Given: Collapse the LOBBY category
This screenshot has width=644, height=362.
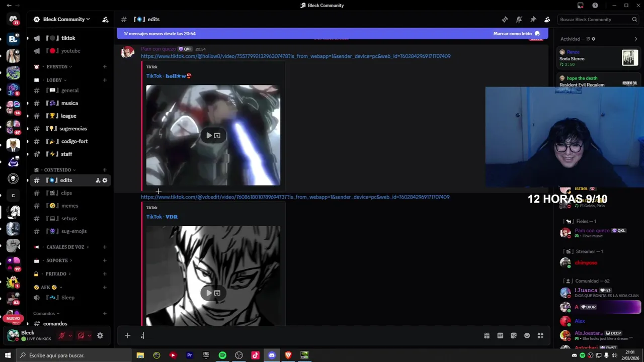Looking at the screenshot, I should [x=54, y=80].
